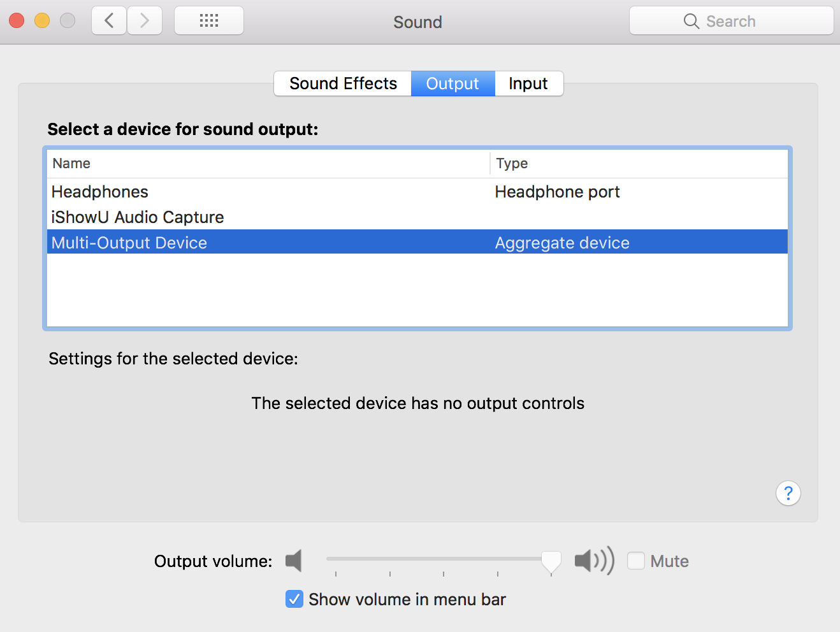Screen dimensions: 840x632
Task: Click the low volume speaker icon
Action: click(x=294, y=561)
